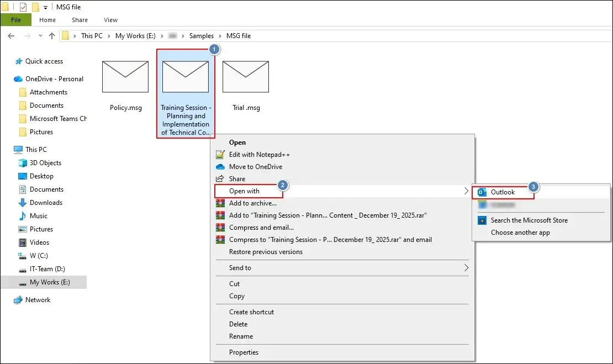
Task: Click the Share icon in the context menu
Action: pyautogui.click(x=219, y=178)
